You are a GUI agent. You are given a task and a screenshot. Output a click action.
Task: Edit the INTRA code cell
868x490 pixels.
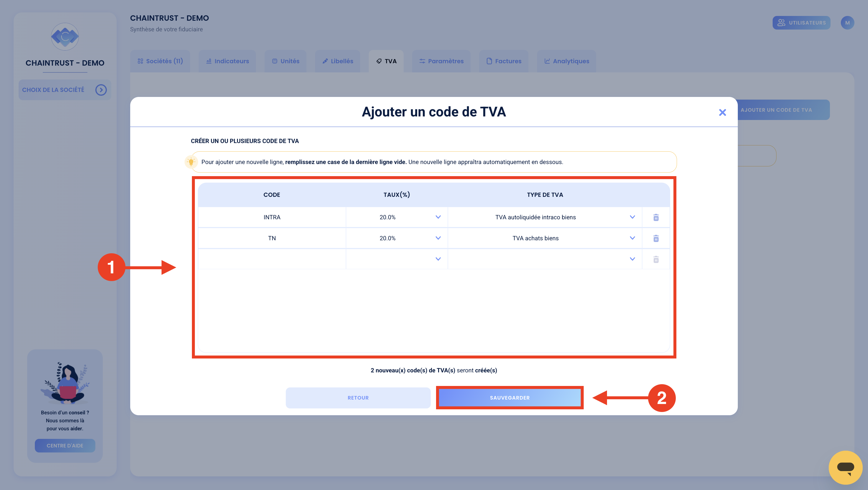click(272, 217)
